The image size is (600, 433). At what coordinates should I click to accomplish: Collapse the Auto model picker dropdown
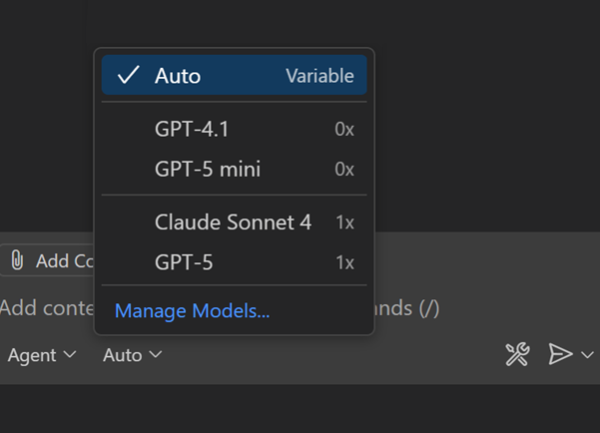pyautogui.click(x=132, y=355)
